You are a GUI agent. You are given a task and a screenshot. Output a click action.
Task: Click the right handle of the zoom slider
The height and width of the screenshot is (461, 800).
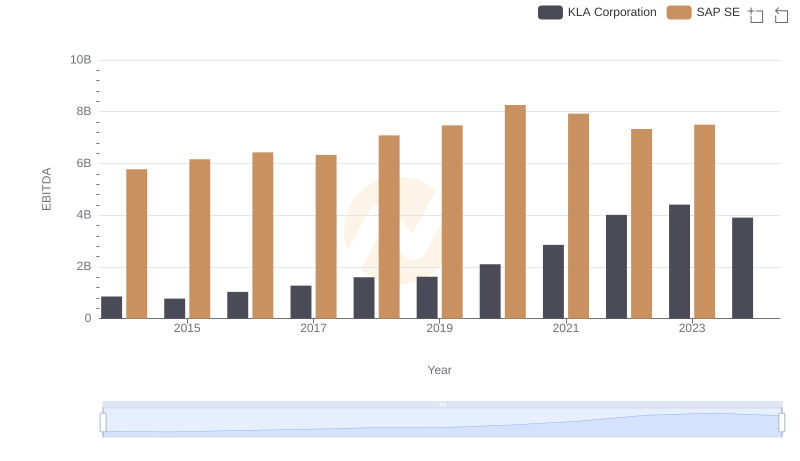781,423
